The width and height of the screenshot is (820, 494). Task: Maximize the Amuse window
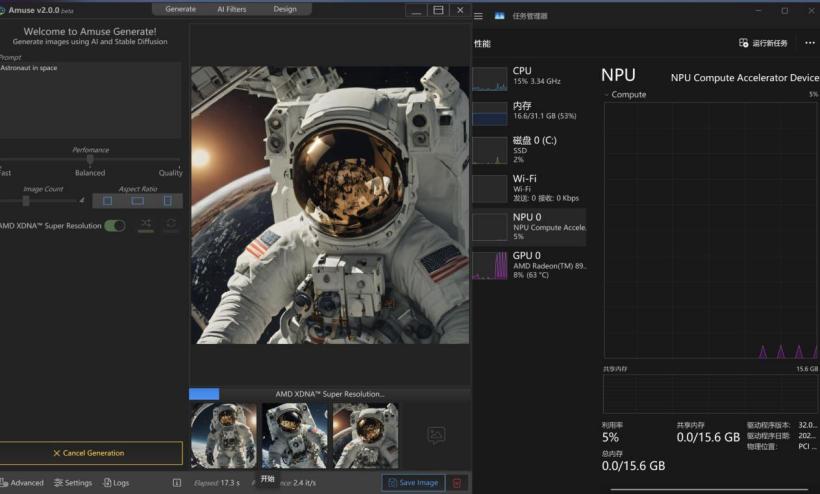pos(438,10)
